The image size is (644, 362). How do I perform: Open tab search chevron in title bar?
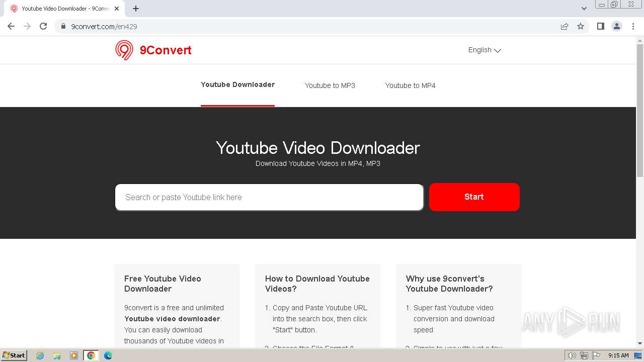coord(584,9)
